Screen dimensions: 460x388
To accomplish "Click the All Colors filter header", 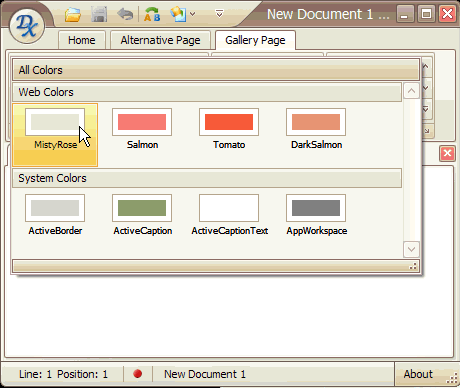I will (x=216, y=70).
